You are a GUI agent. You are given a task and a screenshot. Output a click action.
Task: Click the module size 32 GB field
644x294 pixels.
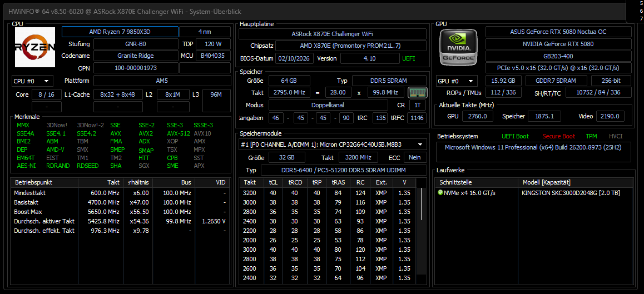[x=286, y=157]
